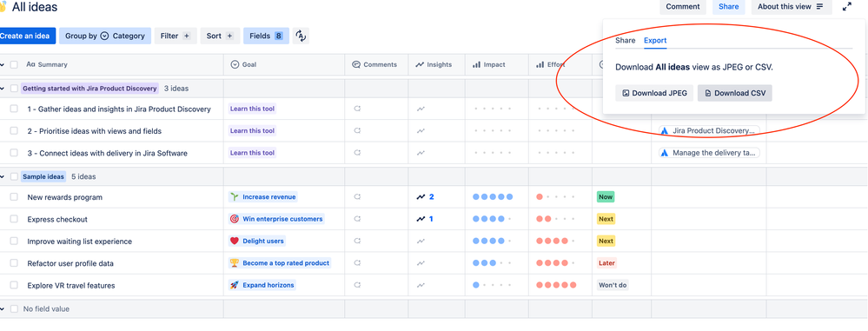Click the Win enterprise customers goal tag

click(276, 219)
